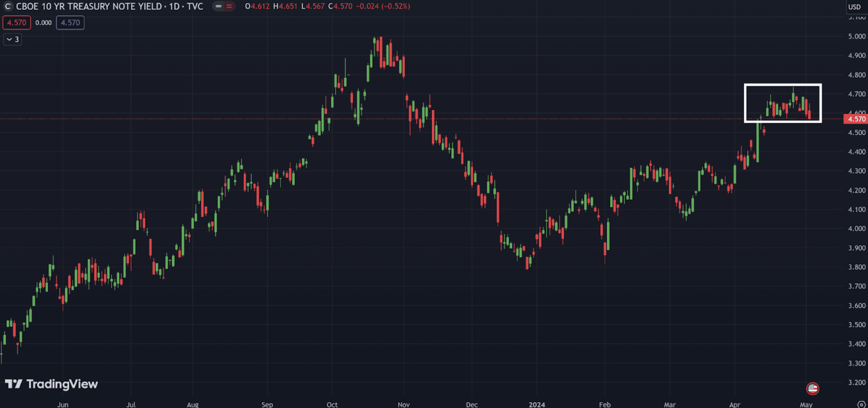Viewport: 868px width, 408px height.
Task: Click the 4.000 level on price scale
Action: (856, 229)
